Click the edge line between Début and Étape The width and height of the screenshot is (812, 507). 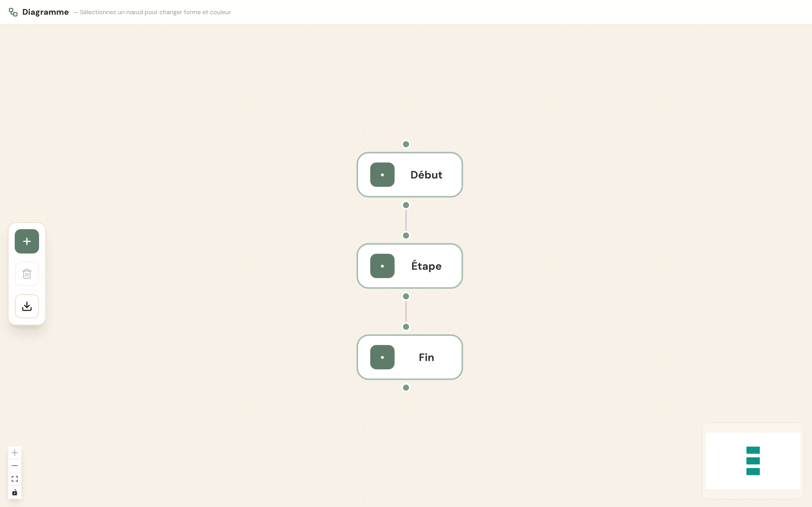coord(406,220)
